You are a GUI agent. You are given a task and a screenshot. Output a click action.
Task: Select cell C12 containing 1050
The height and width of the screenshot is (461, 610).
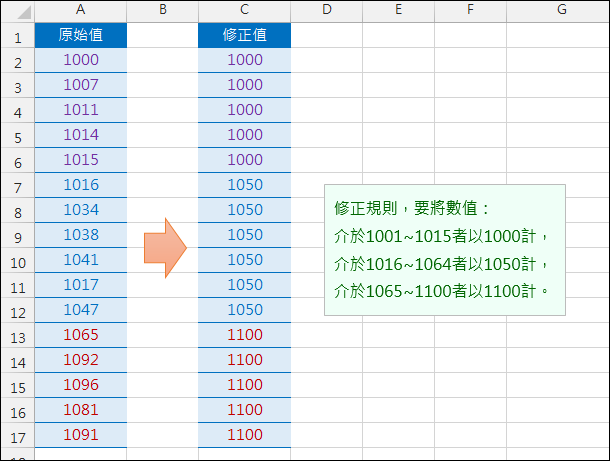(x=244, y=310)
